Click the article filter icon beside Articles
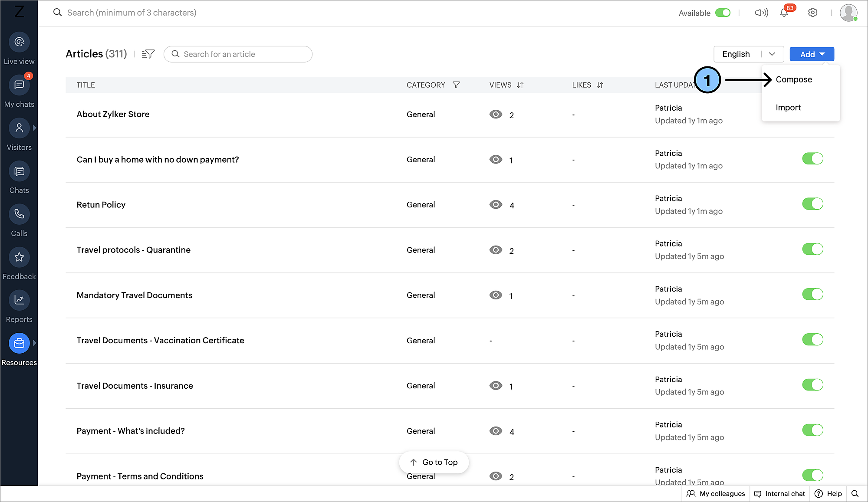The height and width of the screenshot is (502, 868). pos(148,54)
